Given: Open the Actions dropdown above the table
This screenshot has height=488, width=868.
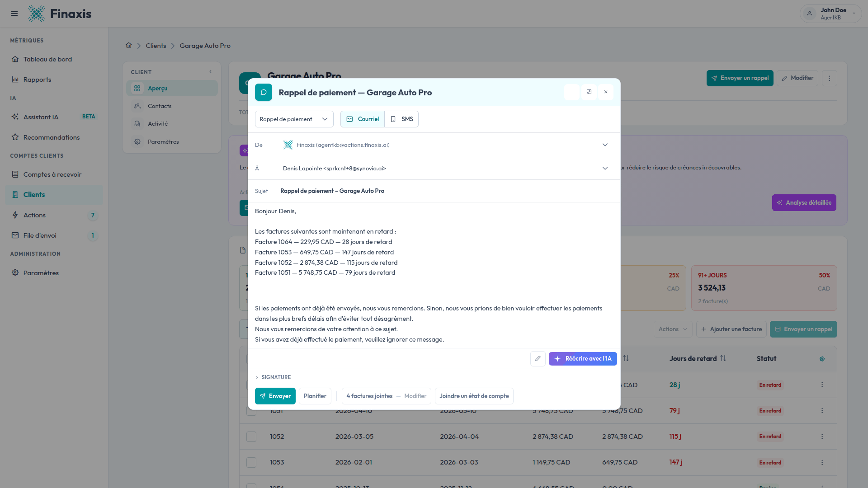Looking at the screenshot, I should 673,329.
